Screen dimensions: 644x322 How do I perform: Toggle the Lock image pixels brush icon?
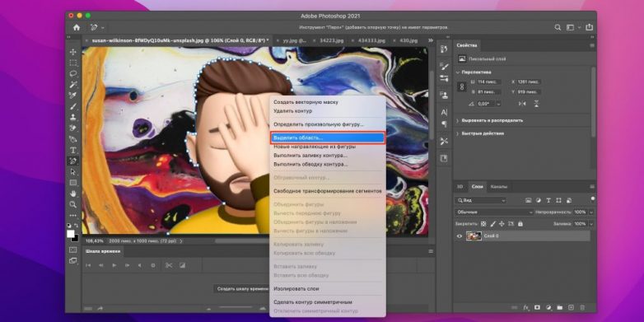click(492, 224)
